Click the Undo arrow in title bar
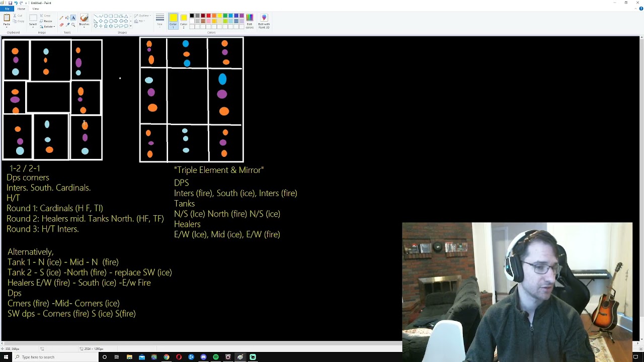The height and width of the screenshot is (362, 644). tap(16, 3)
